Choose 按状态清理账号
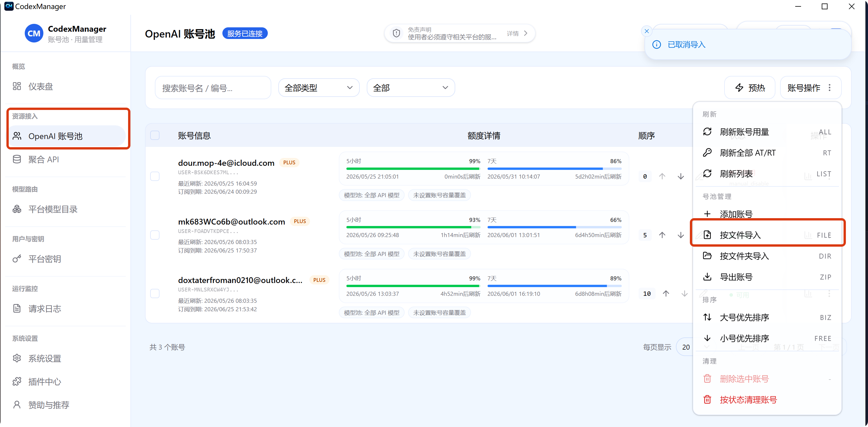868x427 pixels. click(x=767, y=400)
